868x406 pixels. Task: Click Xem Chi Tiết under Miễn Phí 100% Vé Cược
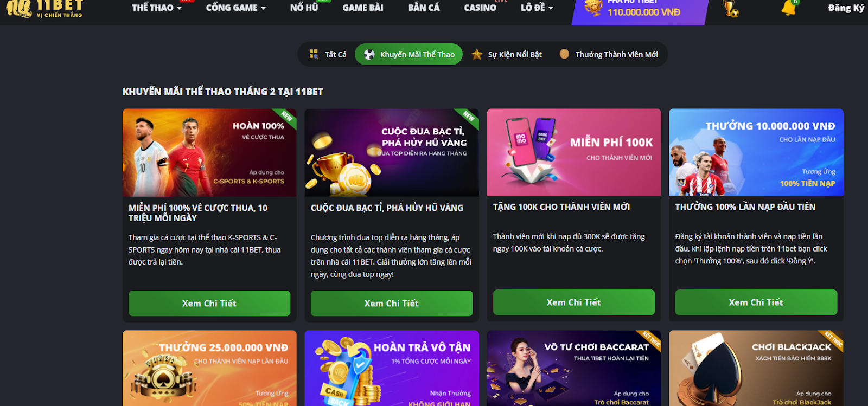(x=209, y=304)
